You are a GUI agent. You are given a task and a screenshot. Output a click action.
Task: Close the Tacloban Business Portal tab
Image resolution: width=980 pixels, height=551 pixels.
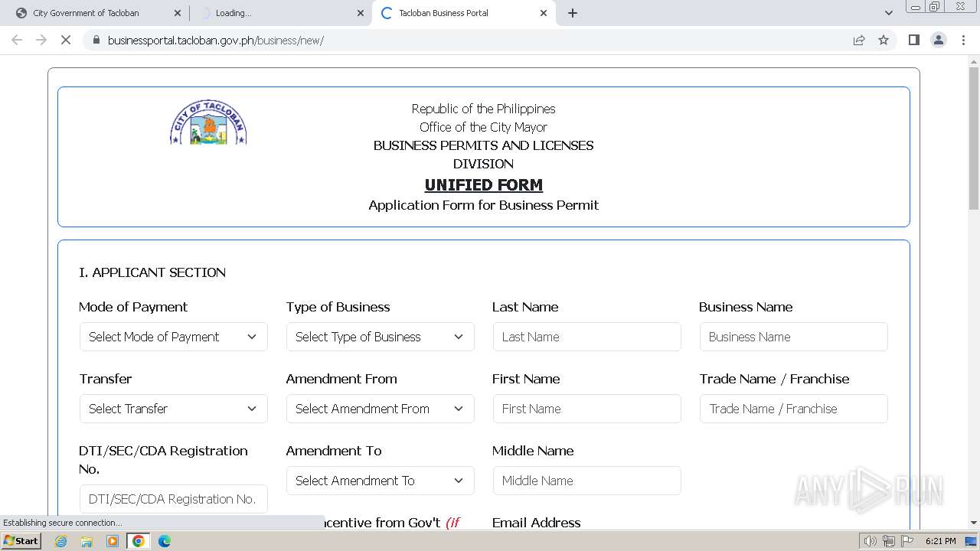coord(544,13)
